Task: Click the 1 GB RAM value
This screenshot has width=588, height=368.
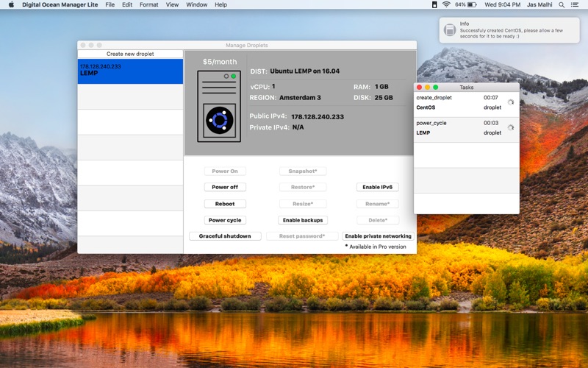Action: point(381,87)
